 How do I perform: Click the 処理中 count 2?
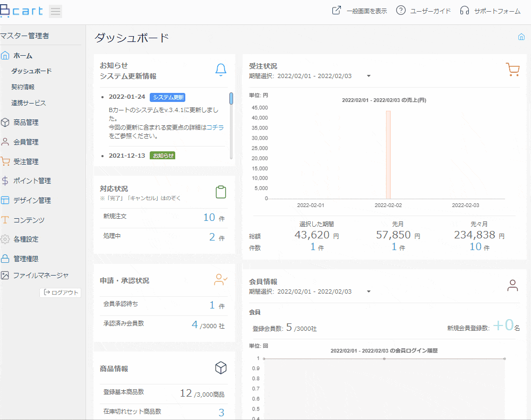tap(212, 237)
